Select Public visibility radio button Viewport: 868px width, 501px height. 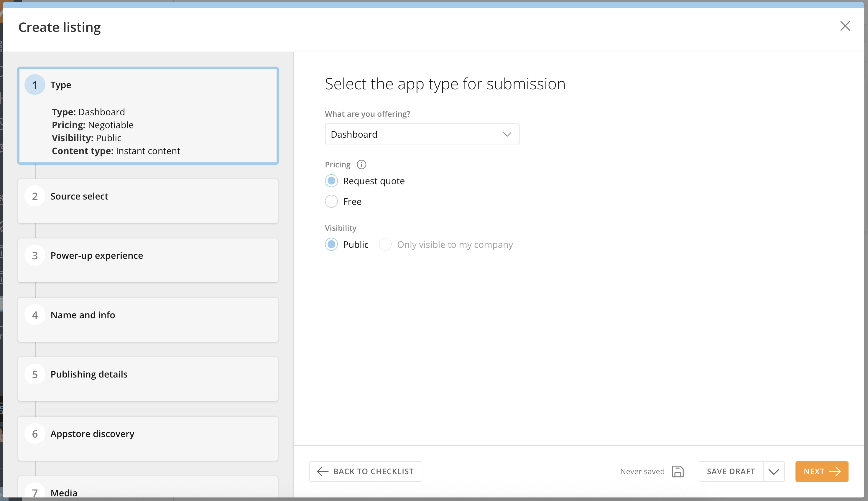(331, 245)
